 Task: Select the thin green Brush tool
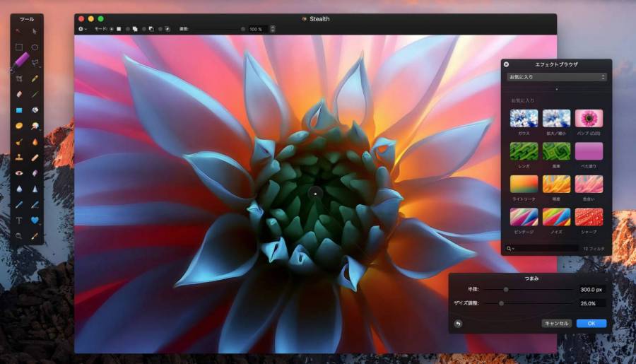(35, 94)
